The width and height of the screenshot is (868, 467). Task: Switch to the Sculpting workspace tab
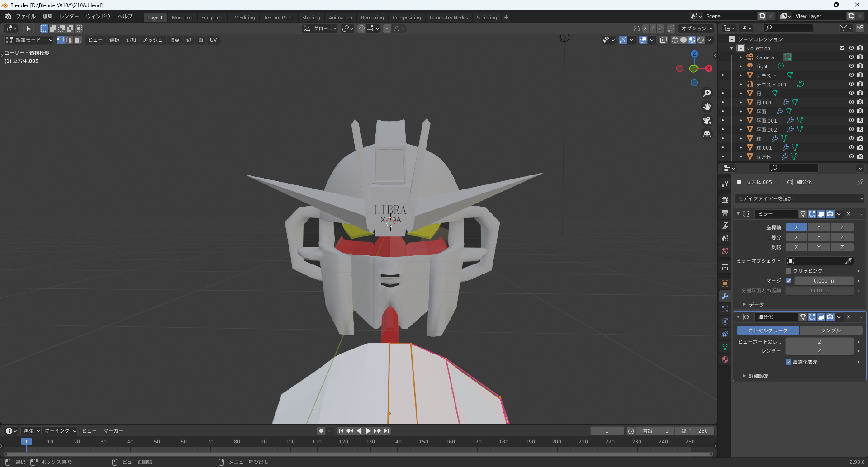click(x=212, y=18)
